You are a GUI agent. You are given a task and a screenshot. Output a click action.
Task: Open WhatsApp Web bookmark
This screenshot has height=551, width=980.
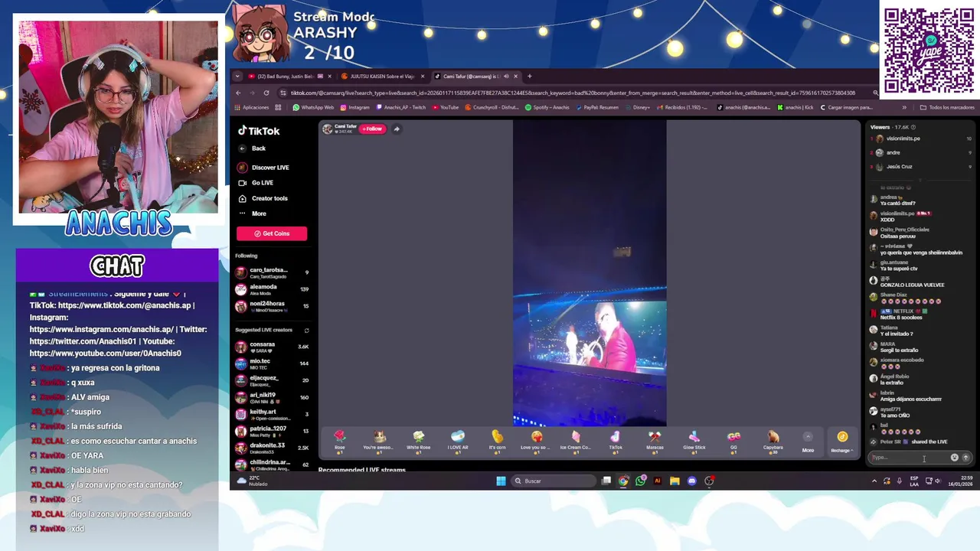[x=313, y=107]
